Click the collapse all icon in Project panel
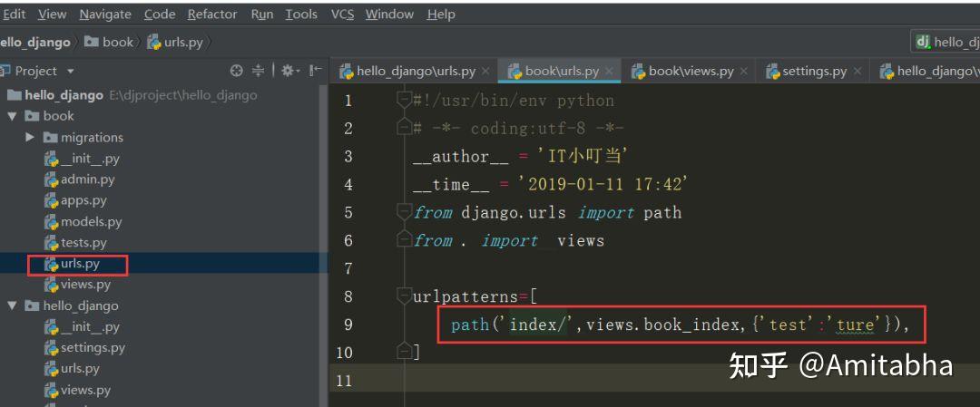 258,72
